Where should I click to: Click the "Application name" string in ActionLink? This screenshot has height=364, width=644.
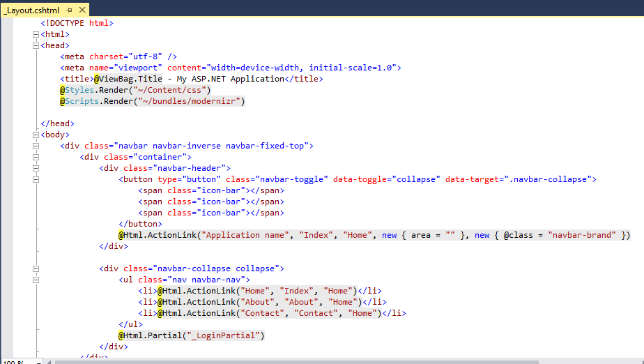tap(245, 235)
